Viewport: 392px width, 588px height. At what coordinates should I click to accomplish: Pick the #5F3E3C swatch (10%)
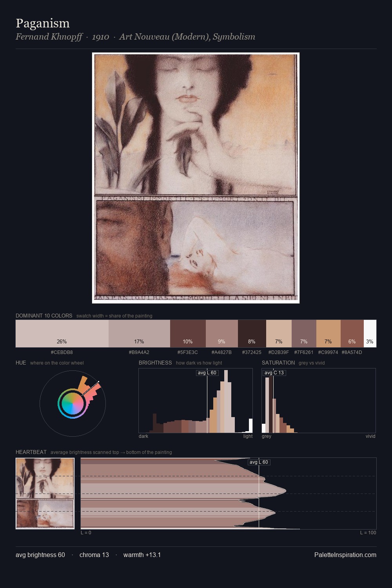coord(188,334)
